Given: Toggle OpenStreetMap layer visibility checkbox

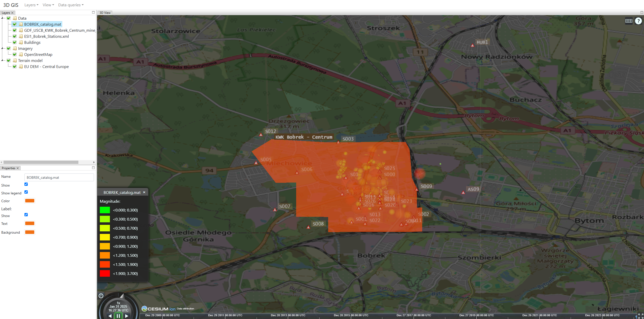Looking at the screenshot, I should [x=15, y=54].
